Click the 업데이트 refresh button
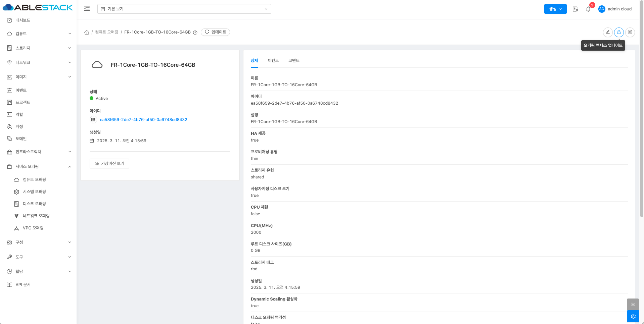The width and height of the screenshot is (644, 324). click(x=215, y=32)
